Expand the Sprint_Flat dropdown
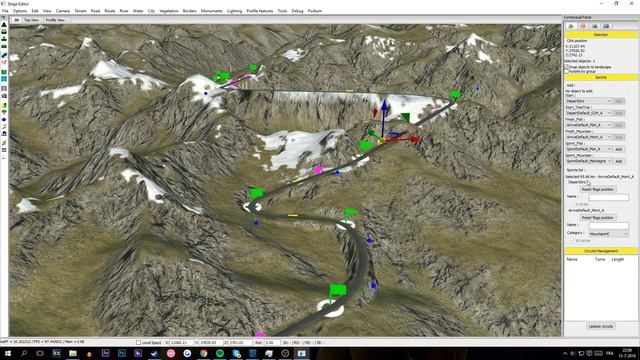Image resolution: width=640 pixels, height=360 pixels. 588,149
